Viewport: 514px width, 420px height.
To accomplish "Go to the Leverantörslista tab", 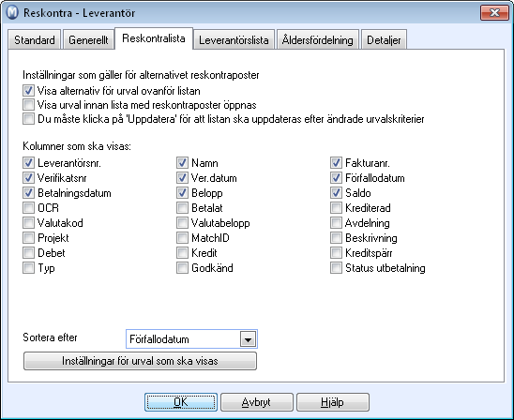I will pyautogui.click(x=234, y=40).
